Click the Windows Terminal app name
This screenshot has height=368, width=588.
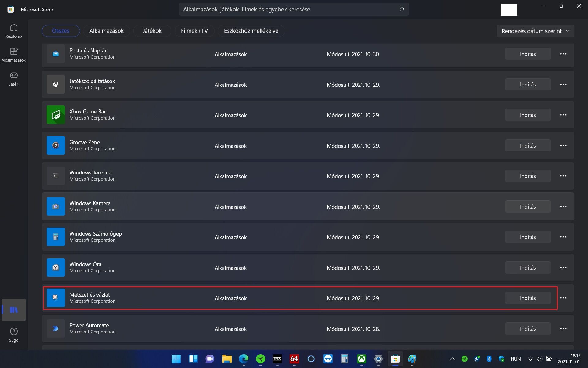click(91, 173)
